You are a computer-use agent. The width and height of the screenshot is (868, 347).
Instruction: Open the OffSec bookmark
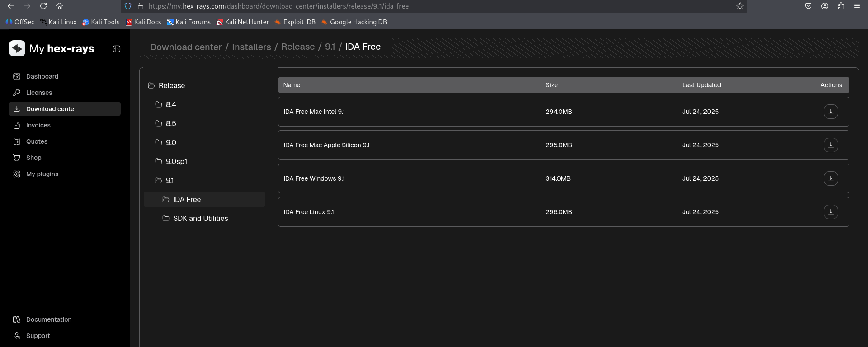tap(20, 22)
